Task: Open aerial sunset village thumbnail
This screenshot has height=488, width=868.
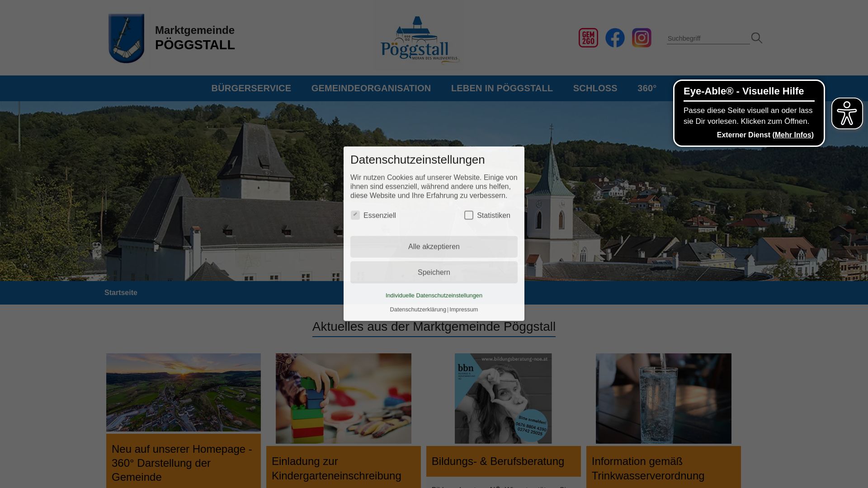Action: [184, 392]
